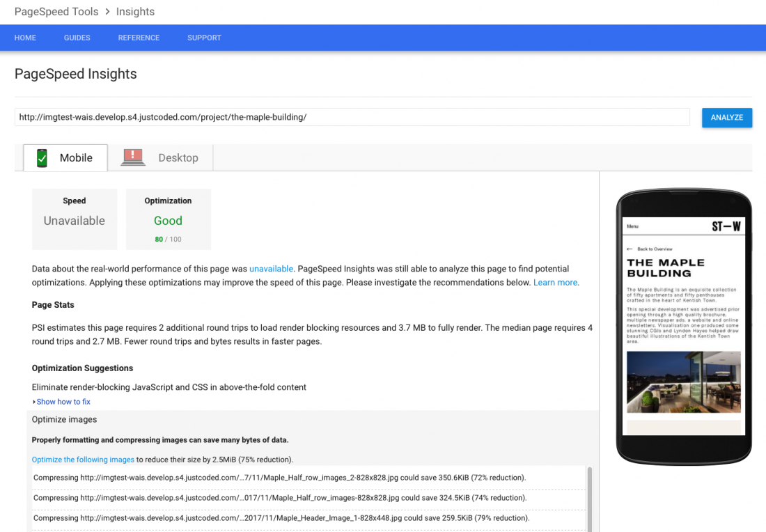Click the Eliminate render-blocking JavaScript suggestion

169,387
